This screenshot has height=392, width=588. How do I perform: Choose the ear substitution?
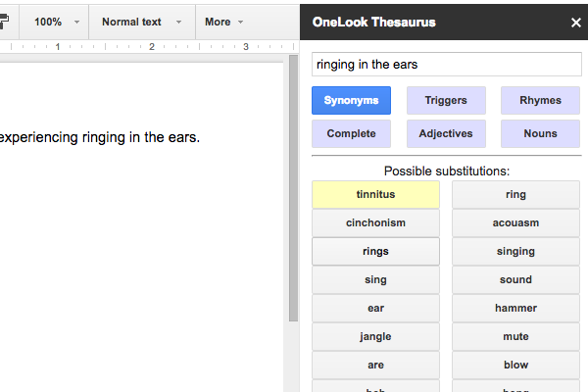coord(375,309)
